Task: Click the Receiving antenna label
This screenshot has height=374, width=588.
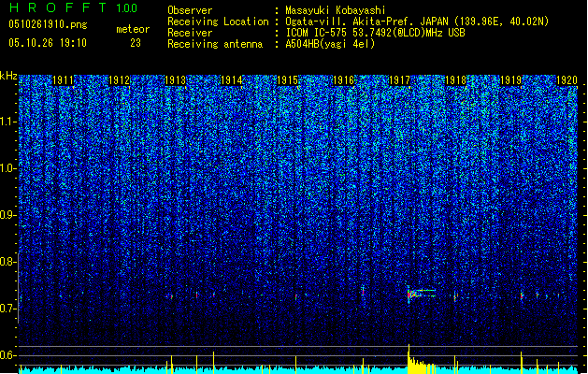Action: (x=215, y=44)
